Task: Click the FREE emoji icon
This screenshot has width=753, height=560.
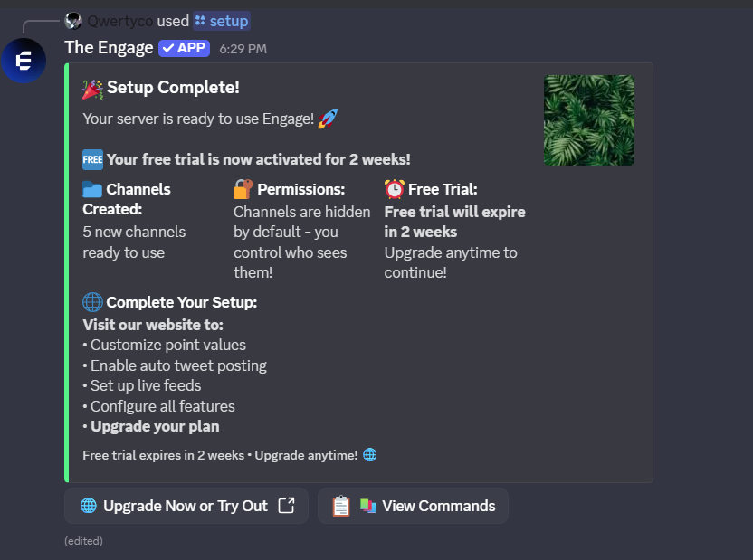Action: coord(92,159)
